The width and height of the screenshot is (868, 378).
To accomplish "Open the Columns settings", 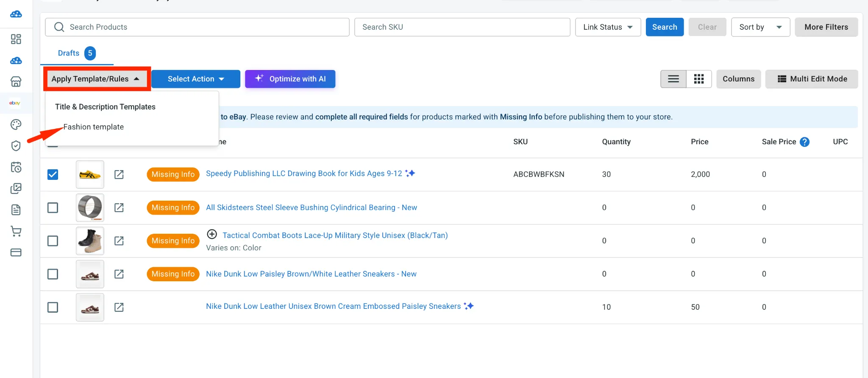I will (x=739, y=79).
